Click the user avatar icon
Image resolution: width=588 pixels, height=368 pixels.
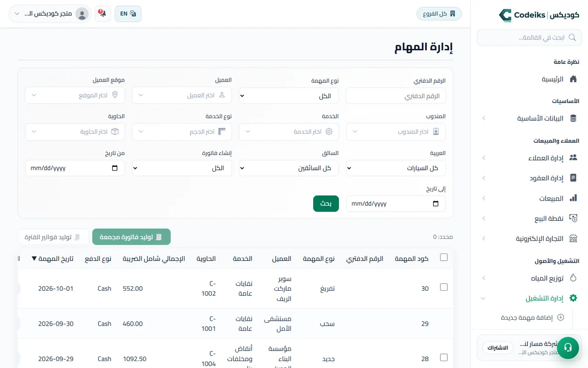82,14
